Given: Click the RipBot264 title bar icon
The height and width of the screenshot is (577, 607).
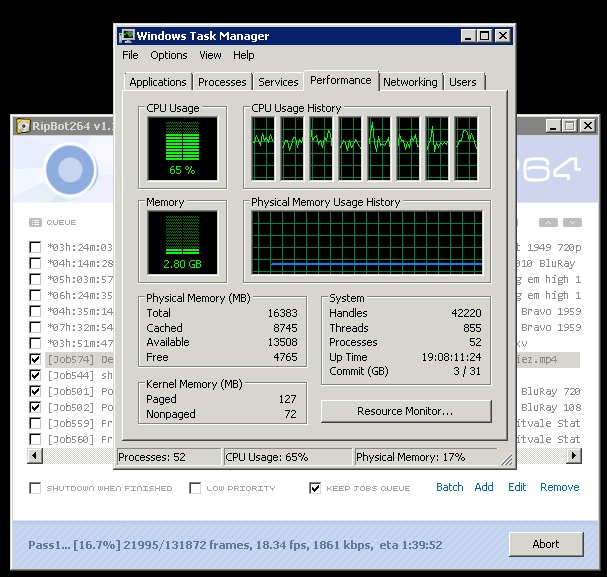Looking at the screenshot, I should click(x=23, y=126).
